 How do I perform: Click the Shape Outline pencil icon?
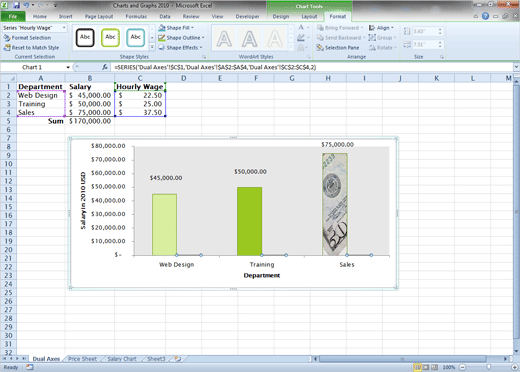pos(162,38)
